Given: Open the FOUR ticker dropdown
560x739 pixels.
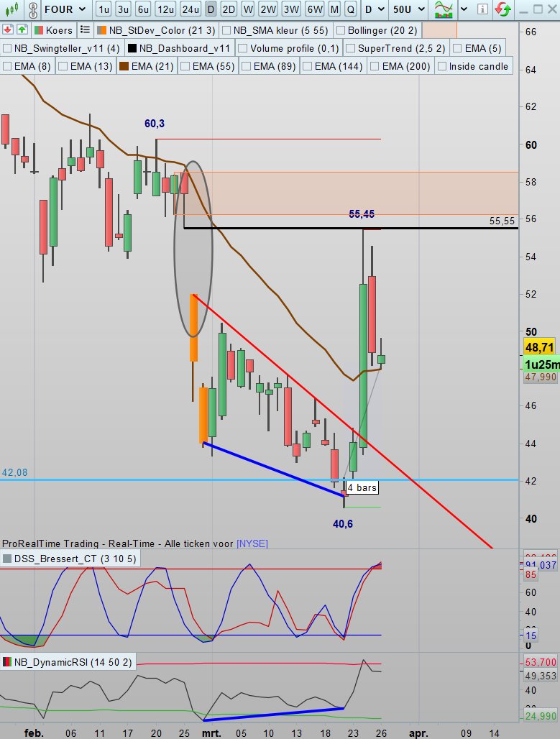Looking at the screenshot, I should (x=65, y=9).
